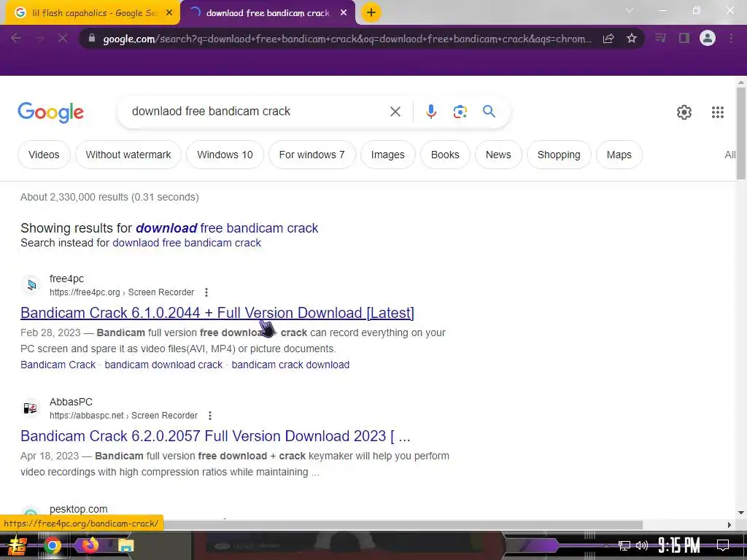This screenshot has width=747, height=560.
Task: Open Bandicam Crack sitelink
Action: tap(58, 365)
